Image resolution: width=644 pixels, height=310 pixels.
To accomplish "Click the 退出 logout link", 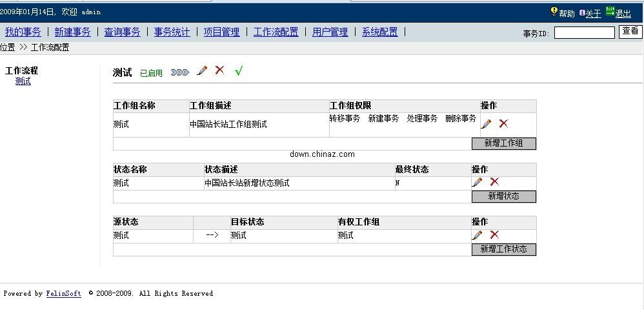I will [623, 14].
